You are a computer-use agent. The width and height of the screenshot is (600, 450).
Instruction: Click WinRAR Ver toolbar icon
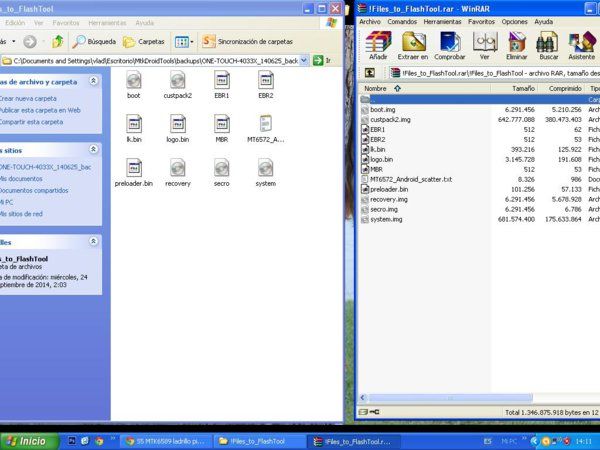[484, 46]
